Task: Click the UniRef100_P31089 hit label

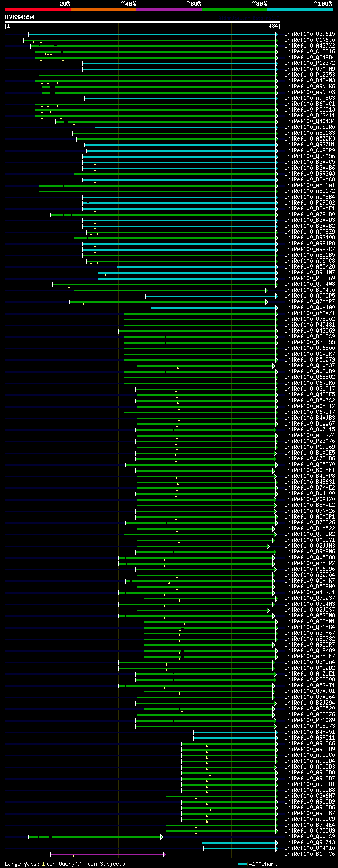Action: tap(309, 720)
